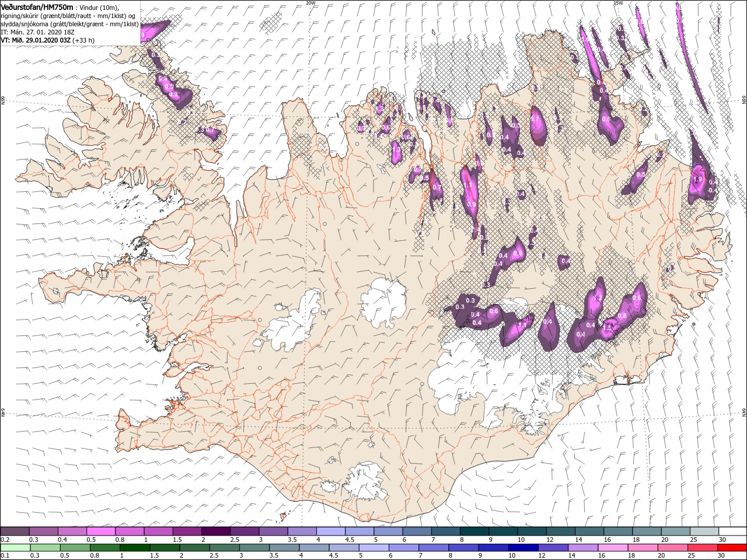Choose the white 30 swatch ending the upper scale
The image size is (747, 560).
[732, 531]
